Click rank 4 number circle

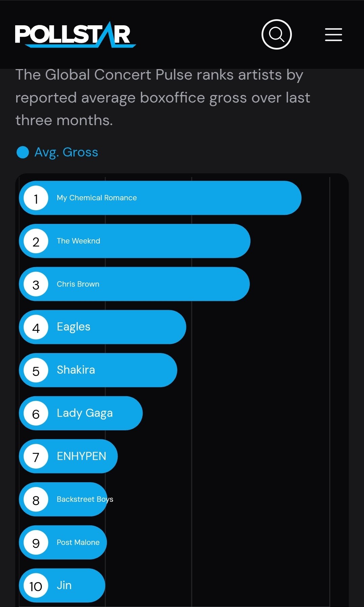coord(36,327)
